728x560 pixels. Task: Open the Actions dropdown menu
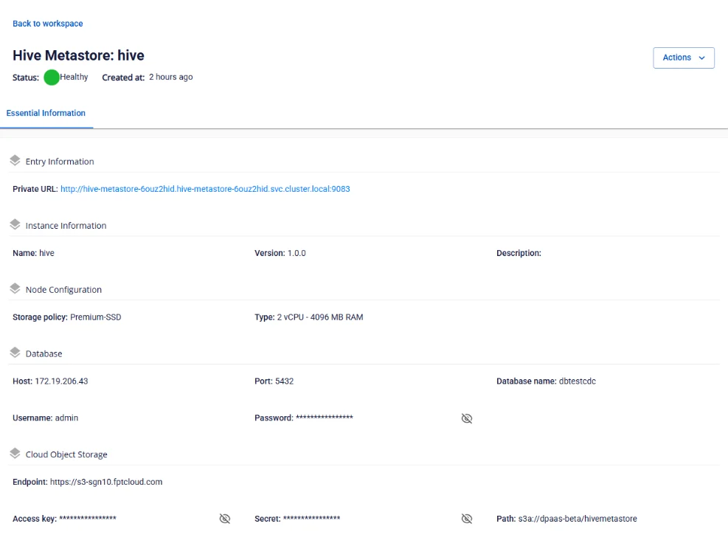click(684, 58)
